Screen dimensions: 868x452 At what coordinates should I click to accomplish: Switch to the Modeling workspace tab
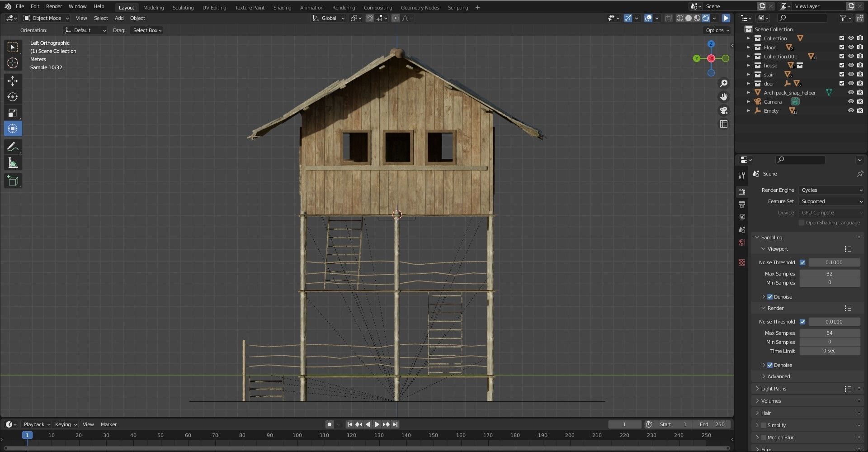[x=153, y=8]
